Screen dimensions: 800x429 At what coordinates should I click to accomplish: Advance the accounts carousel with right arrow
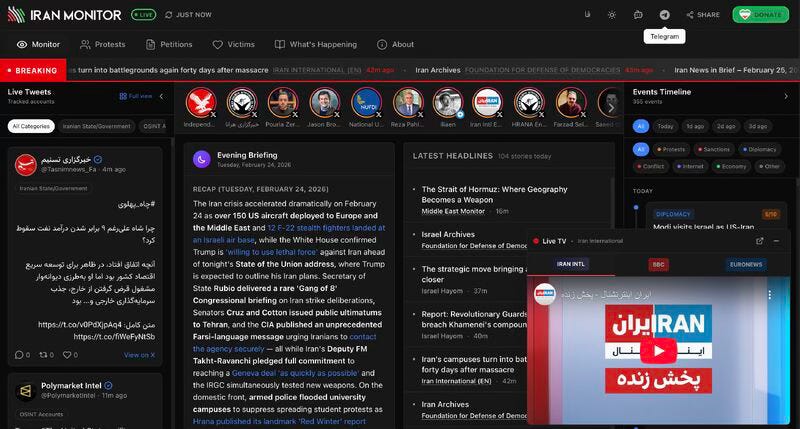pyautogui.click(x=611, y=108)
